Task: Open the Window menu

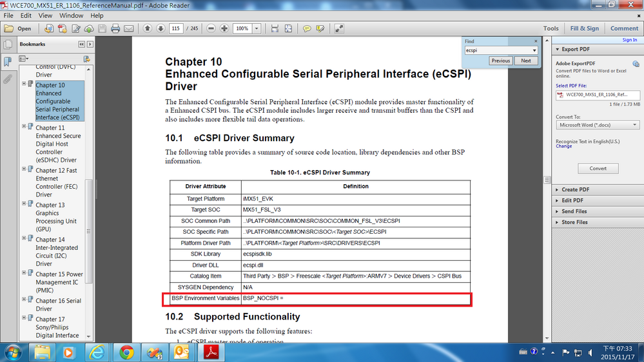Action: (71, 15)
